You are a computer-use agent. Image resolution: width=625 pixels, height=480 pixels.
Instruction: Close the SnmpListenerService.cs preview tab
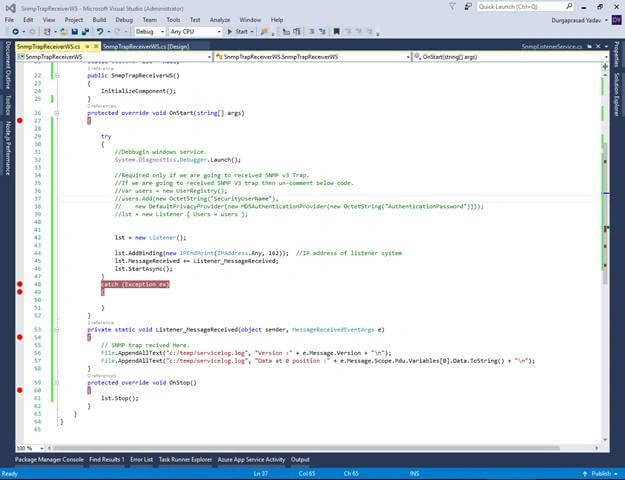(598, 47)
